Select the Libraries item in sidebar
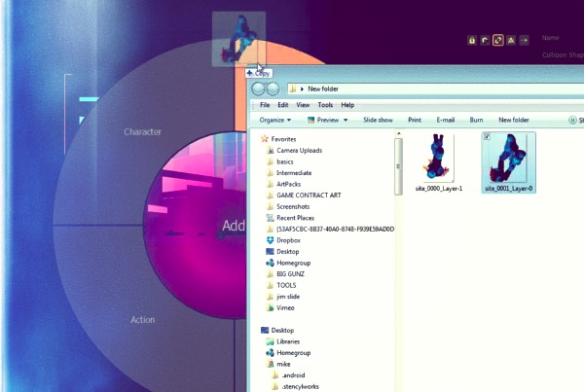584x392 pixels. (288, 341)
